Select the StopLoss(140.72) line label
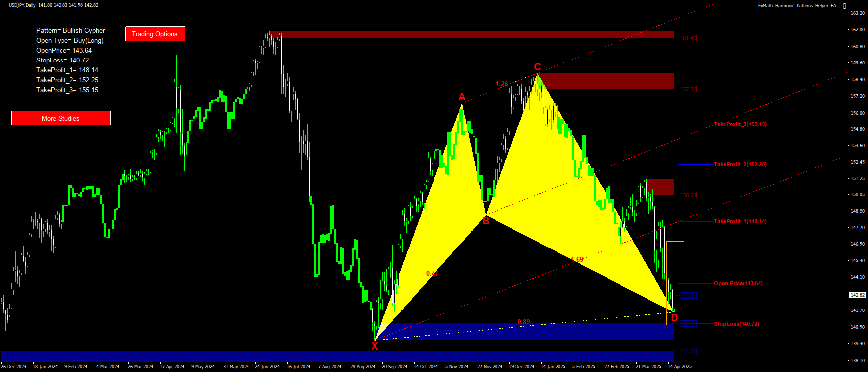Viewport: 868px width, 372px height. [x=736, y=324]
